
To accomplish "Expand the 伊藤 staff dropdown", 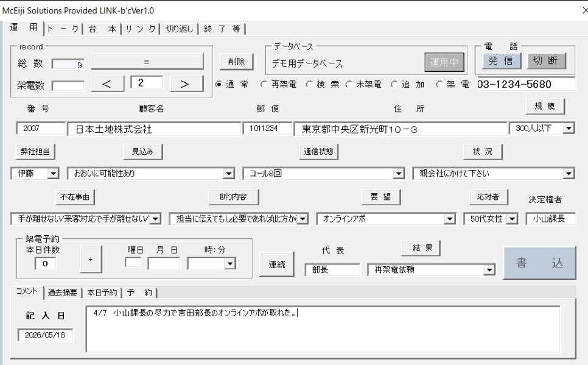I will click(x=53, y=174).
